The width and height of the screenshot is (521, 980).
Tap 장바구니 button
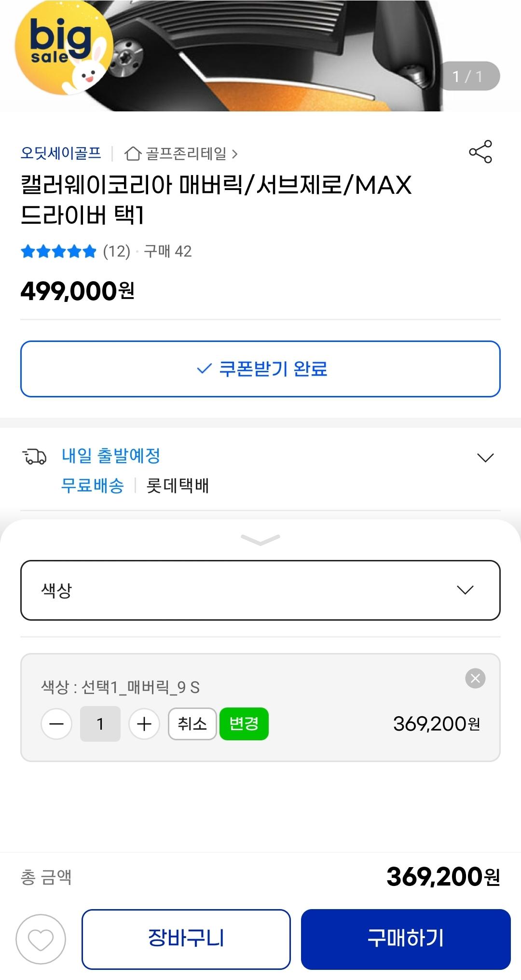186,939
